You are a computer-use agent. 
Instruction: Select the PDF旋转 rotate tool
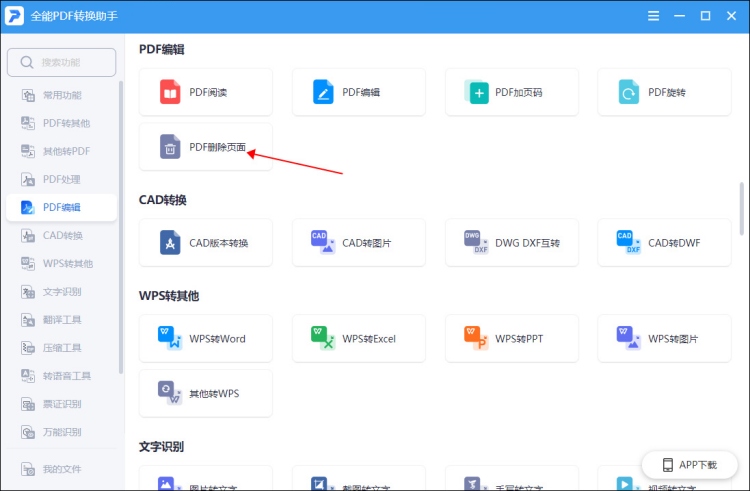click(664, 92)
